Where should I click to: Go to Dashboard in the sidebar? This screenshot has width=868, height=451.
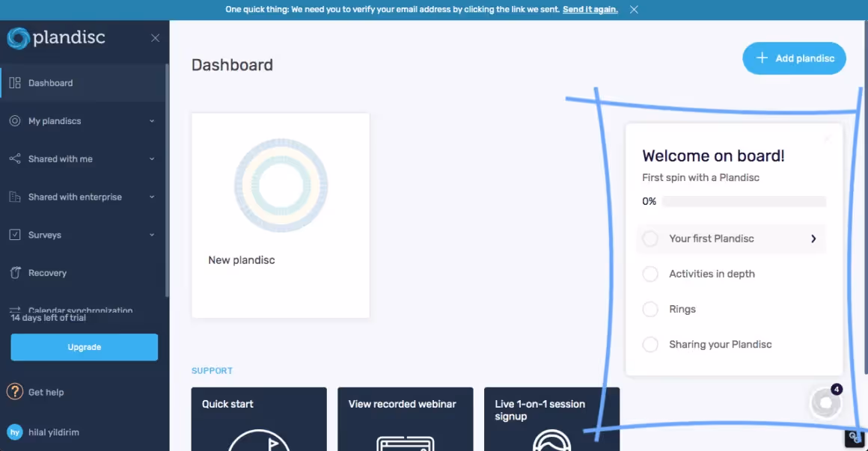(82, 83)
